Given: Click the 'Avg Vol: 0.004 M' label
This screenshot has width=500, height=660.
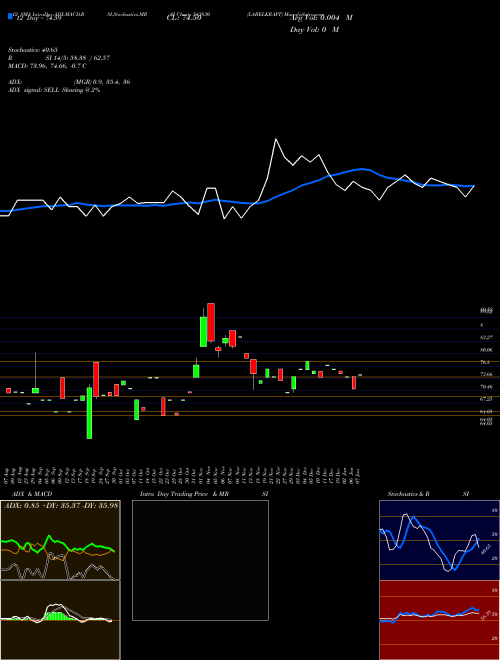Looking at the screenshot, I should pyautogui.click(x=321, y=18).
